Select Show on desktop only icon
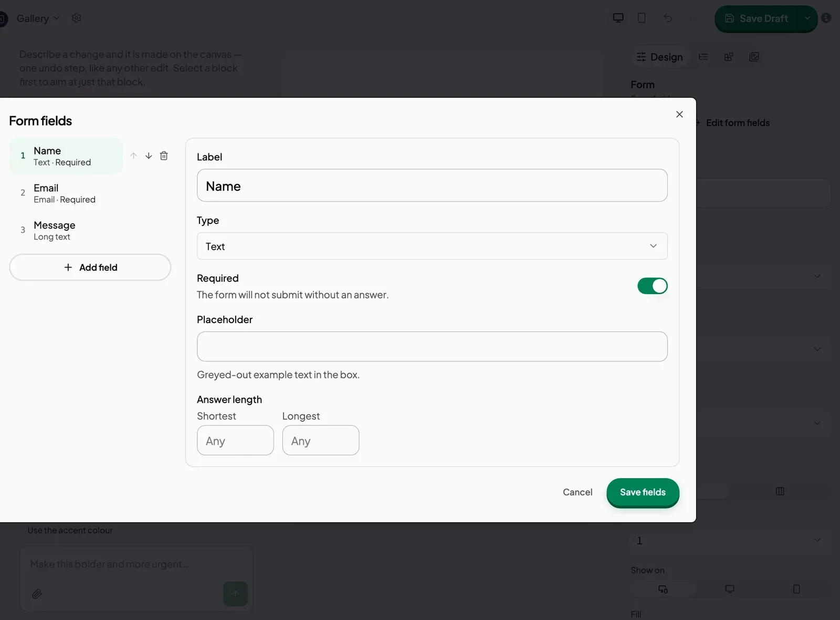The height and width of the screenshot is (620, 840). click(x=730, y=589)
